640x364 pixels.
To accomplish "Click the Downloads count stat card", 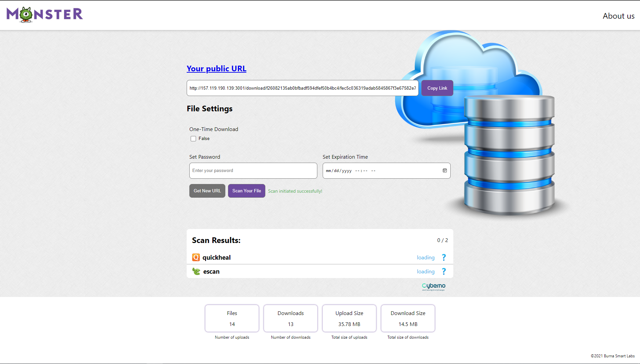I will pos(291,318).
